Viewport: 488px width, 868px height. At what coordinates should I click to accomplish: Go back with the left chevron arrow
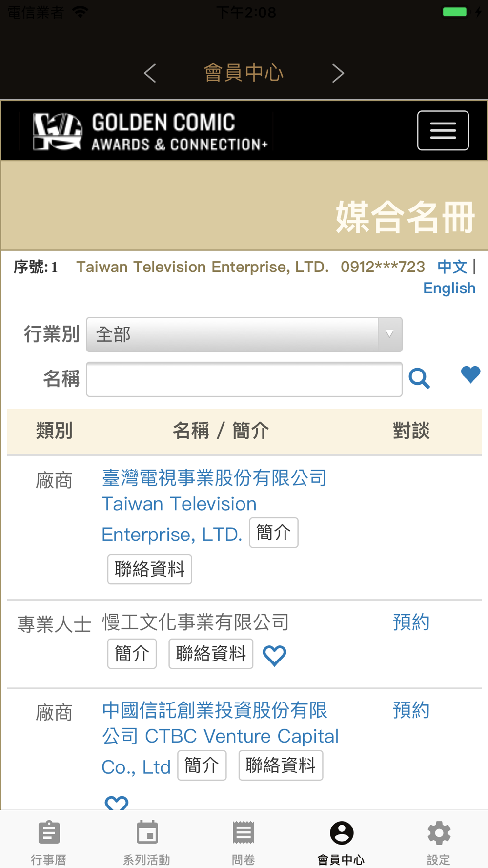point(150,73)
